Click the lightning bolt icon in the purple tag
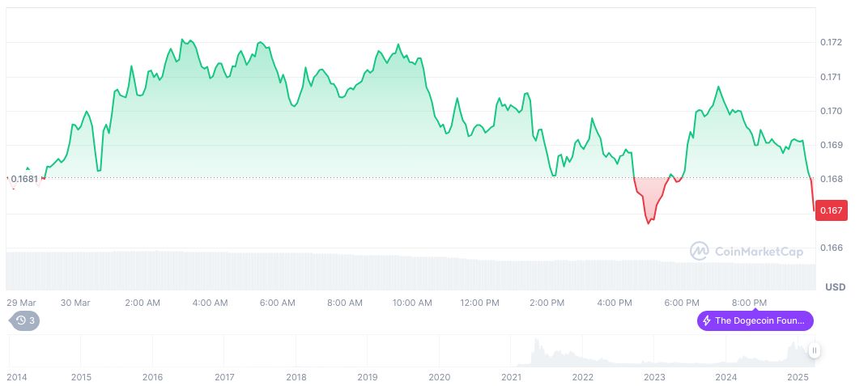The height and width of the screenshot is (386, 868). tap(707, 321)
